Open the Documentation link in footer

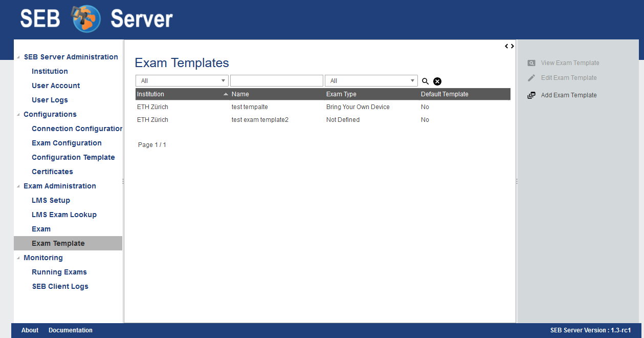coord(71,330)
